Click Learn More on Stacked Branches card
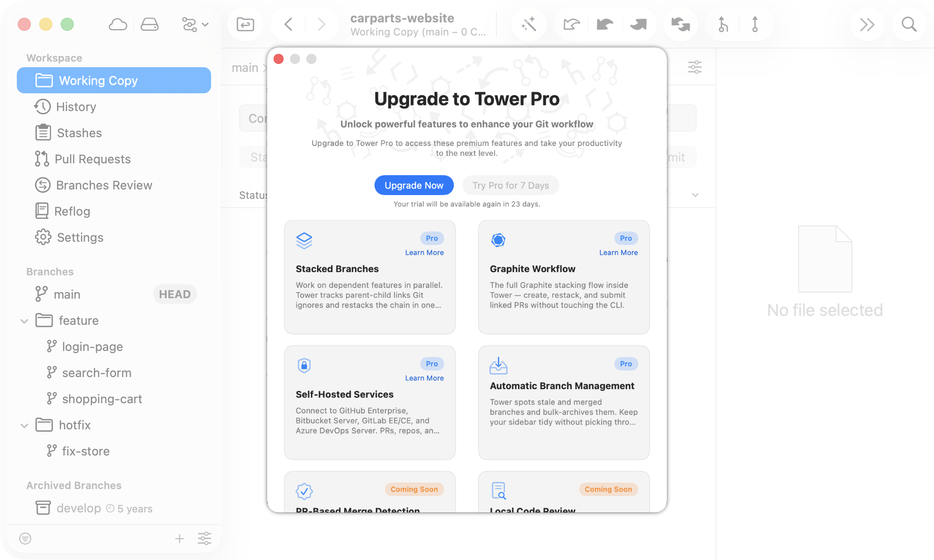This screenshot has width=934, height=560. 424,252
